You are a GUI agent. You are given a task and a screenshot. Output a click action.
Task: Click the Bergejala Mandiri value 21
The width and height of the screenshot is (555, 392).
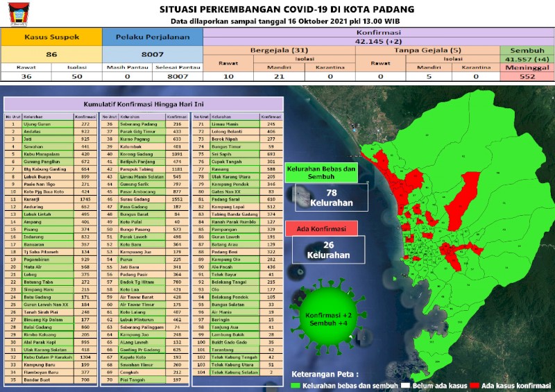click(280, 76)
